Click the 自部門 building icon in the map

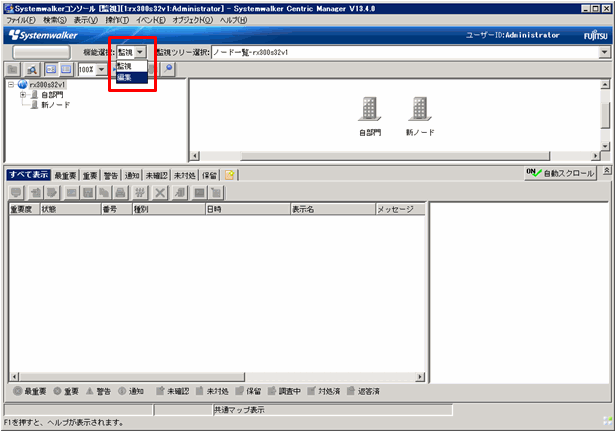click(369, 108)
